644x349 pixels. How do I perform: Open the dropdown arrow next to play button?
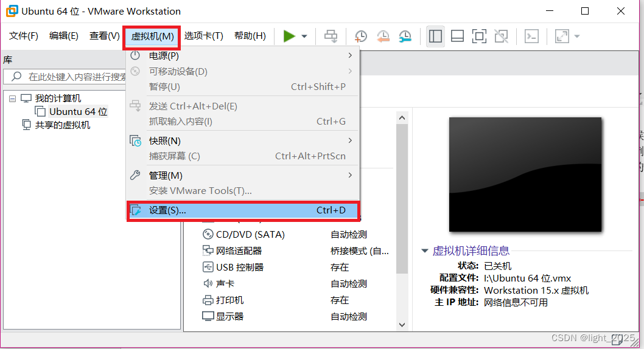point(304,36)
